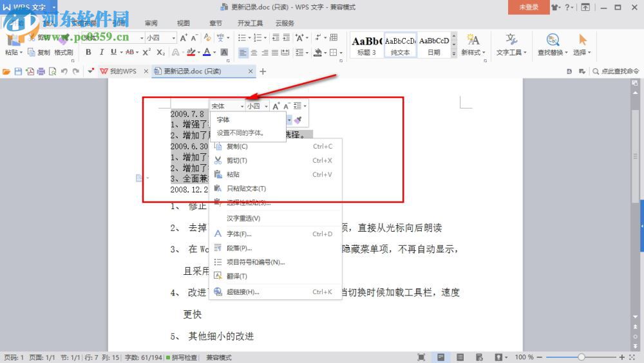Click the Print Preview icon
This screenshot has width=644, height=363.
tap(52, 71)
